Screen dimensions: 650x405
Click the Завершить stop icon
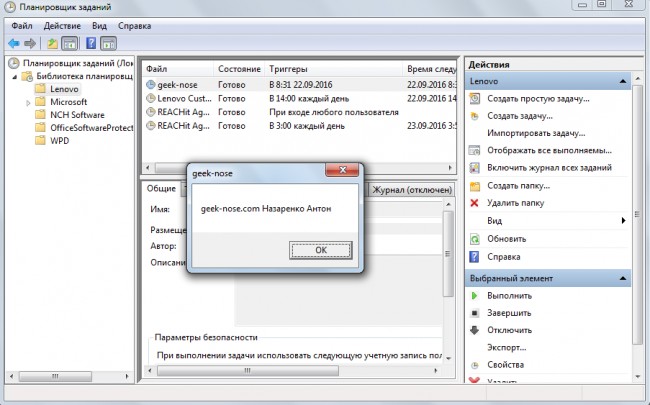tap(475, 313)
